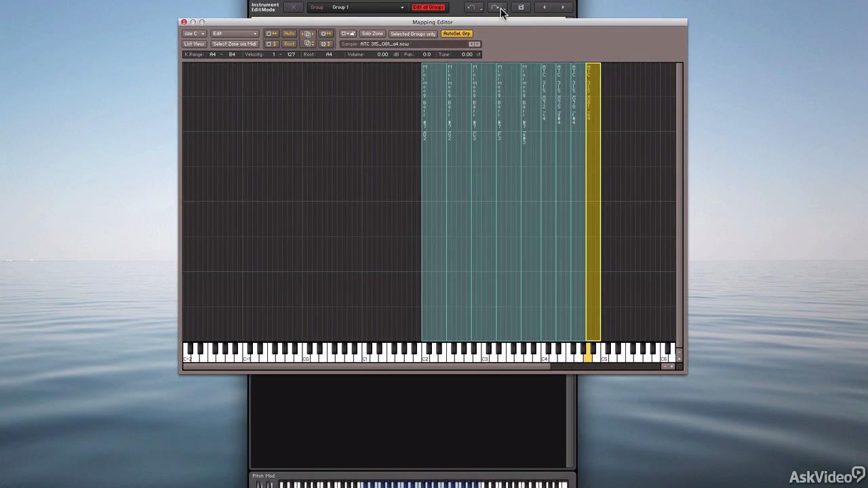Switch to List View
The width and height of the screenshot is (868, 488).
click(194, 44)
